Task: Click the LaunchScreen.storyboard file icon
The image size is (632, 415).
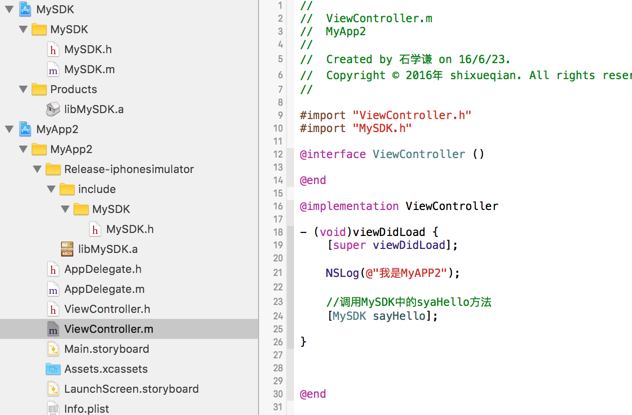Action: 53,389
